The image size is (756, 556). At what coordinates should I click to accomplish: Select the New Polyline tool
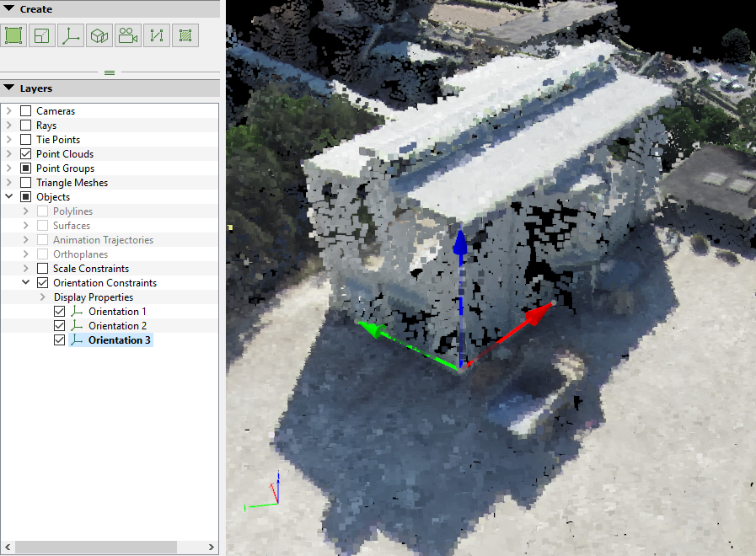click(x=157, y=35)
